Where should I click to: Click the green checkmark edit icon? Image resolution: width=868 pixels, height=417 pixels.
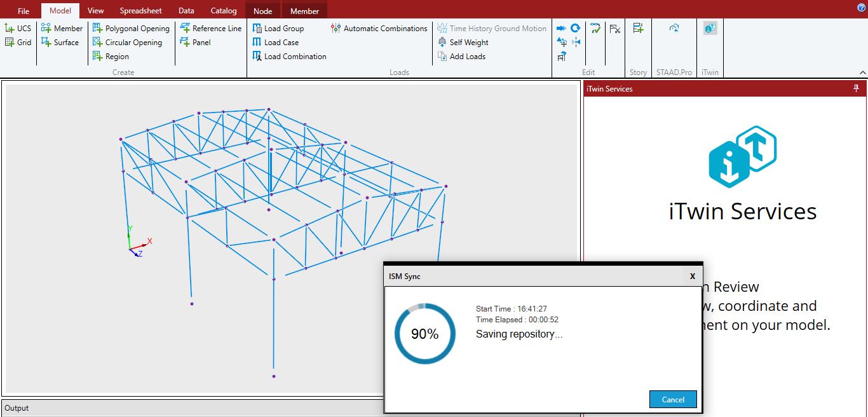tap(595, 29)
